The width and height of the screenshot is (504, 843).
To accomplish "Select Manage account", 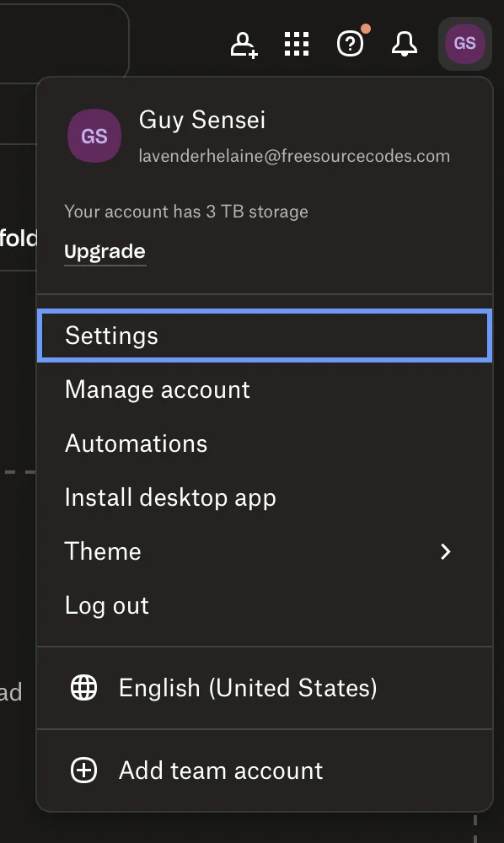I will pos(265,389).
